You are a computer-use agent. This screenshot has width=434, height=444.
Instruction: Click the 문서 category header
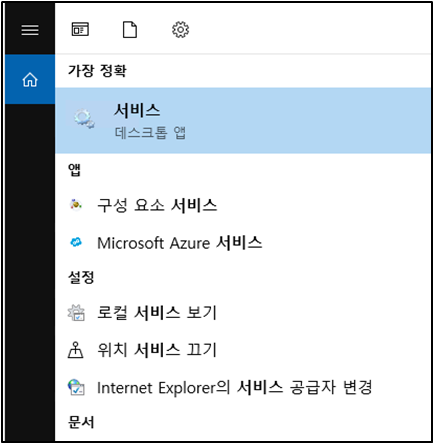(x=81, y=422)
